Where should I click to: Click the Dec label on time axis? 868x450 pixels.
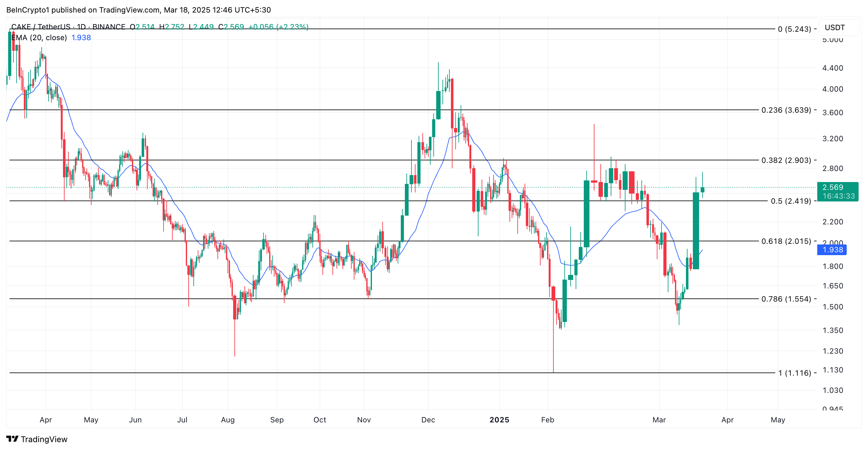click(x=428, y=420)
